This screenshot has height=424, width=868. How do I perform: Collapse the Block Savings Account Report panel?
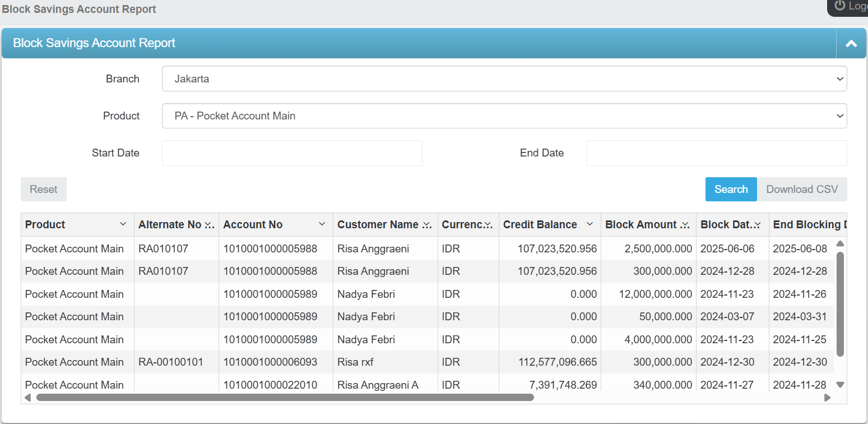pos(851,43)
